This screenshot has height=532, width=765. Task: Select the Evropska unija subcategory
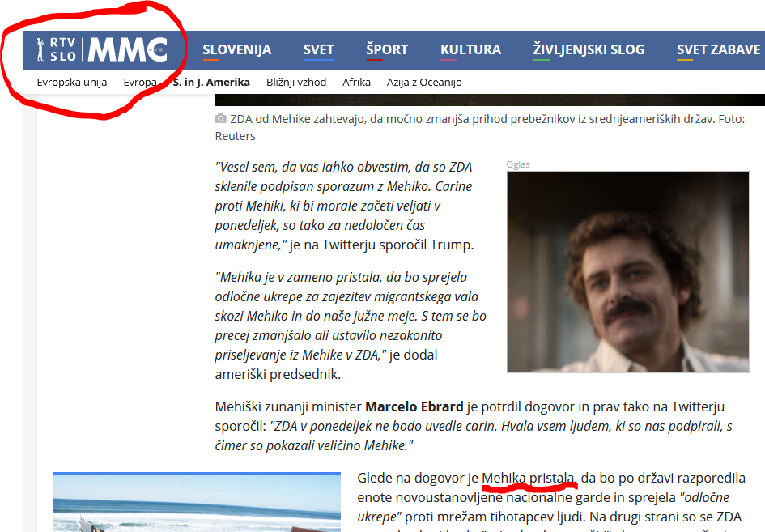point(72,82)
